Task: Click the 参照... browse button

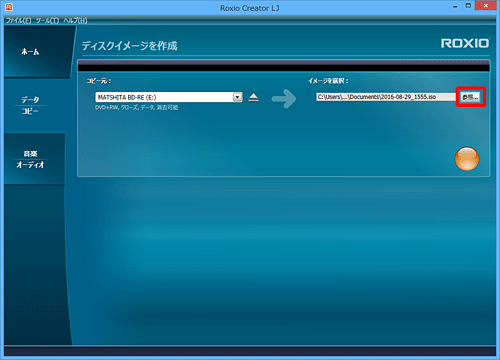Action: click(470, 97)
